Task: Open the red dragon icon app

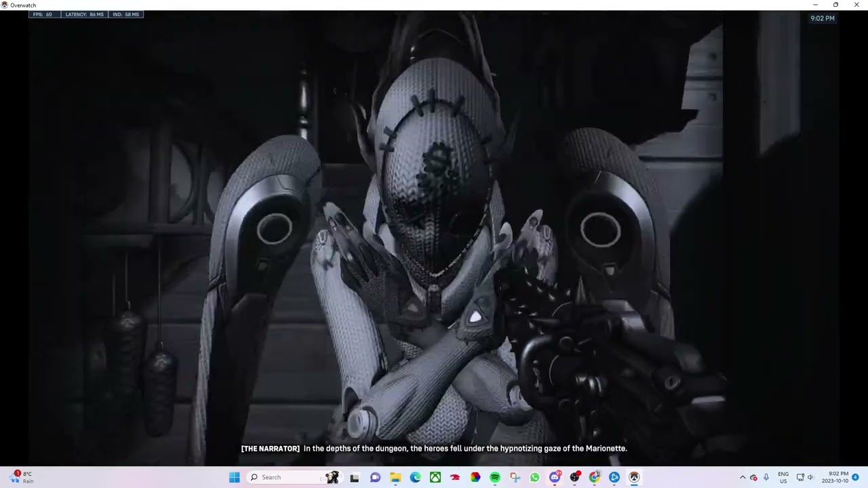Action: coord(455,477)
